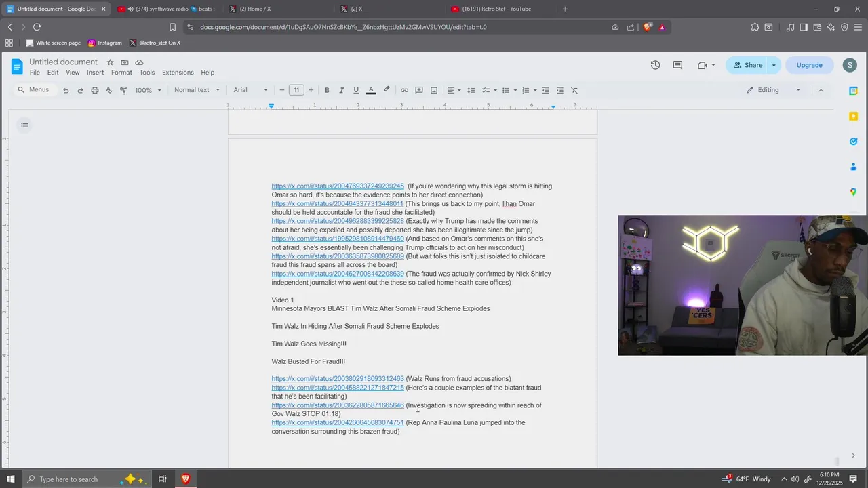
Task: Open the Insert menu
Action: click(x=96, y=73)
